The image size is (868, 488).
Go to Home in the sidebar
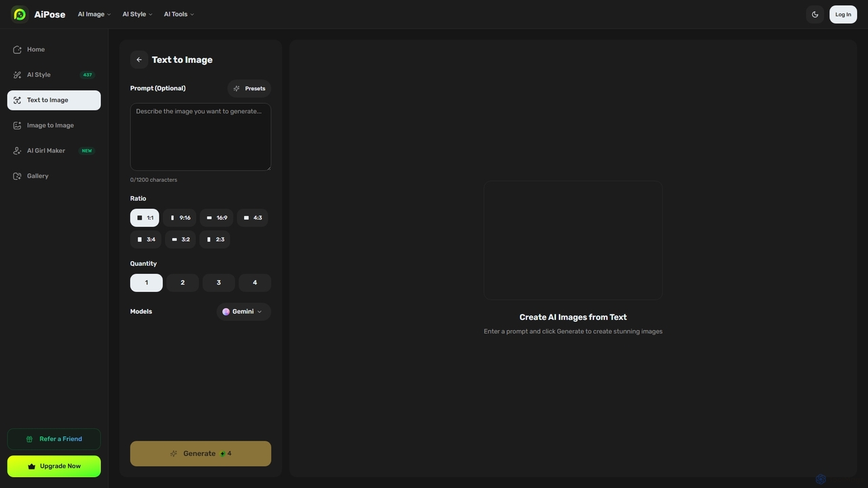point(54,49)
